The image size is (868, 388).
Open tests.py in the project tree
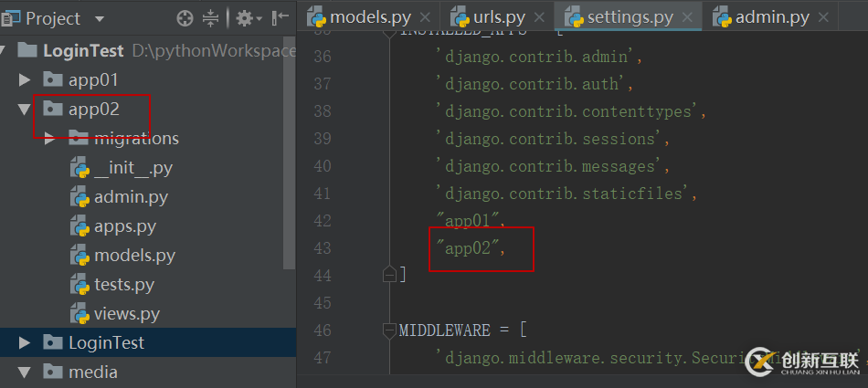click(x=123, y=285)
